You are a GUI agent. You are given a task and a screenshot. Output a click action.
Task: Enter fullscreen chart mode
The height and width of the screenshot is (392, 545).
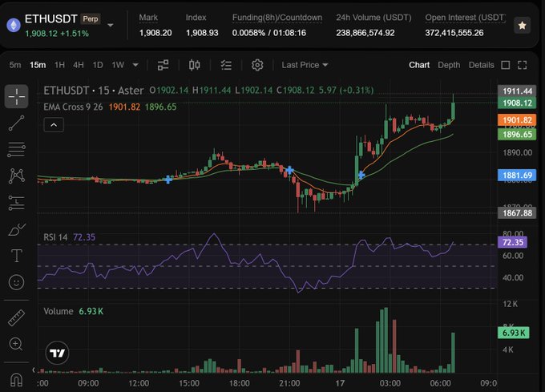523,65
